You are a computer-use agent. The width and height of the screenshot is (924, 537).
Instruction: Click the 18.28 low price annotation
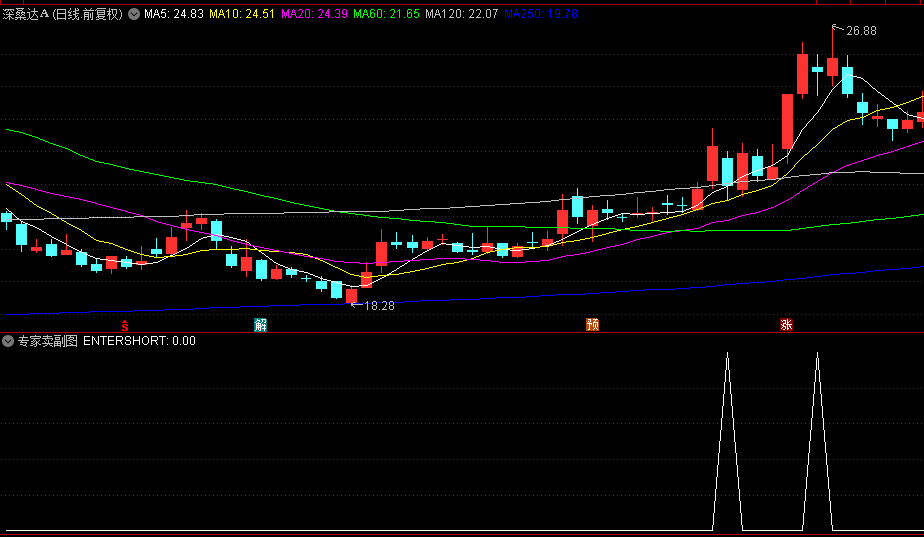coord(380,305)
